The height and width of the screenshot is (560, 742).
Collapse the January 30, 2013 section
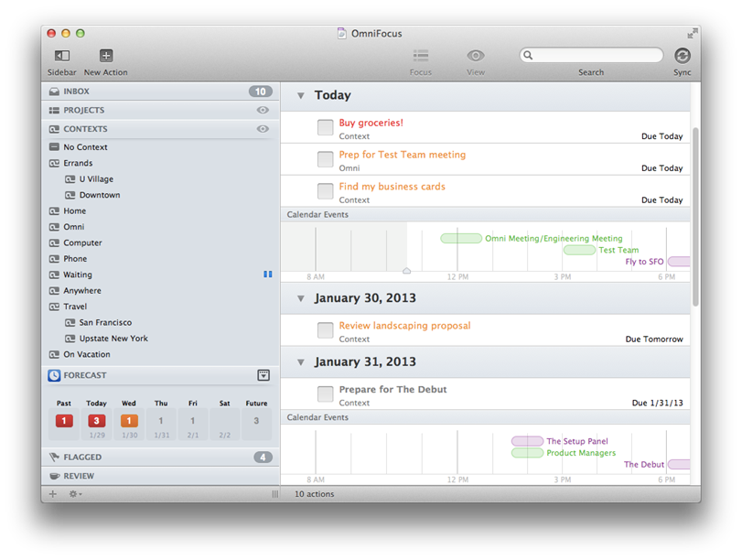(300, 297)
